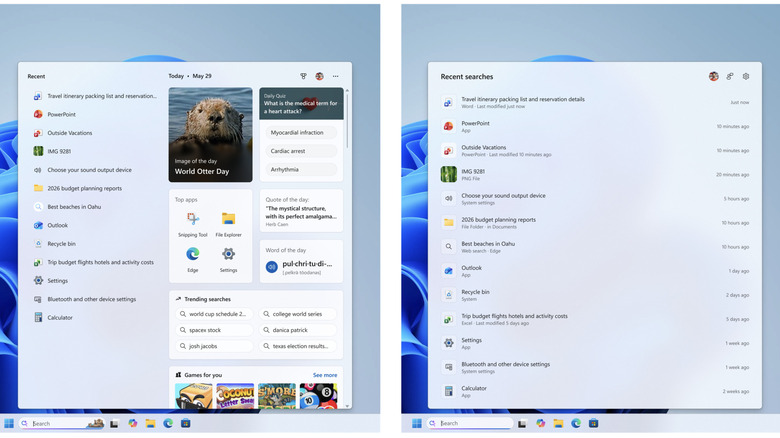Image resolution: width=780 pixels, height=438 pixels.
Task: Click the profile avatar in the Today header
Action: [319, 76]
